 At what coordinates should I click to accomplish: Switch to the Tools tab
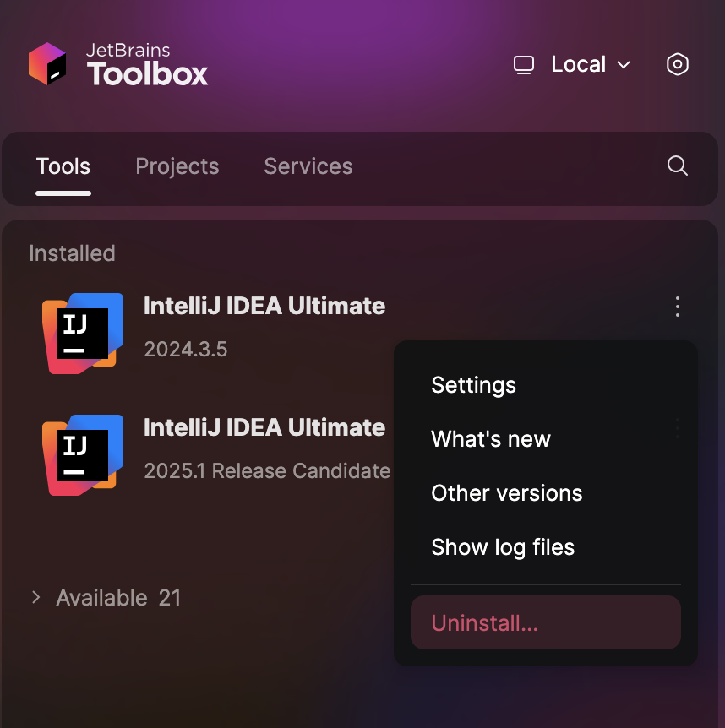click(x=63, y=166)
